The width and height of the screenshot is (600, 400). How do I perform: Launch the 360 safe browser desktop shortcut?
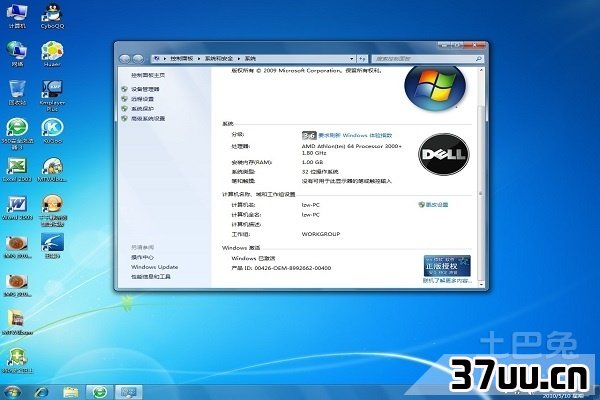pyautogui.click(x=17, y=133)
